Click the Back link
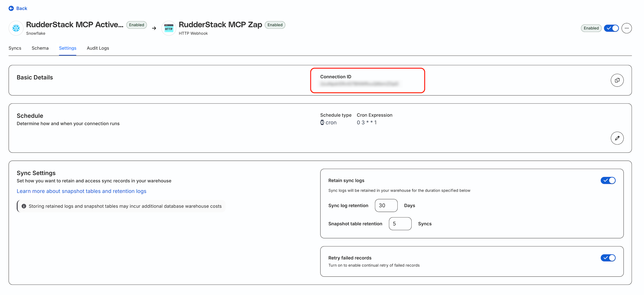Image resolution: width=644 pixels, height=295 pixels. 22,8
